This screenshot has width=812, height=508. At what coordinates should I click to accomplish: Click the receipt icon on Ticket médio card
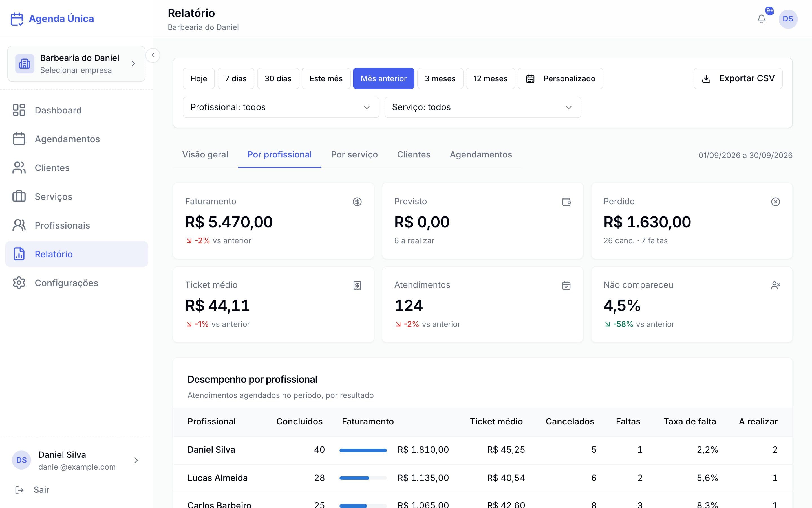pos(357,285)
